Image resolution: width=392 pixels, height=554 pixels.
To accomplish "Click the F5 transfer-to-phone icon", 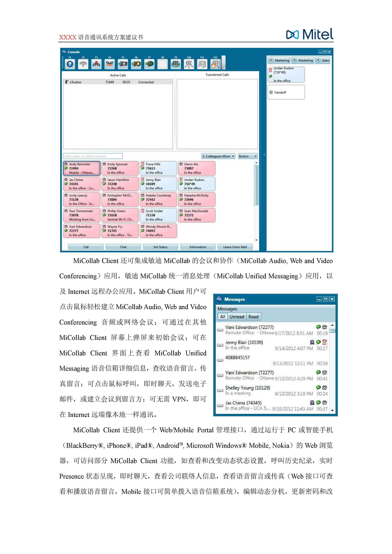I will pyautogui.click(x=123, y=64).
